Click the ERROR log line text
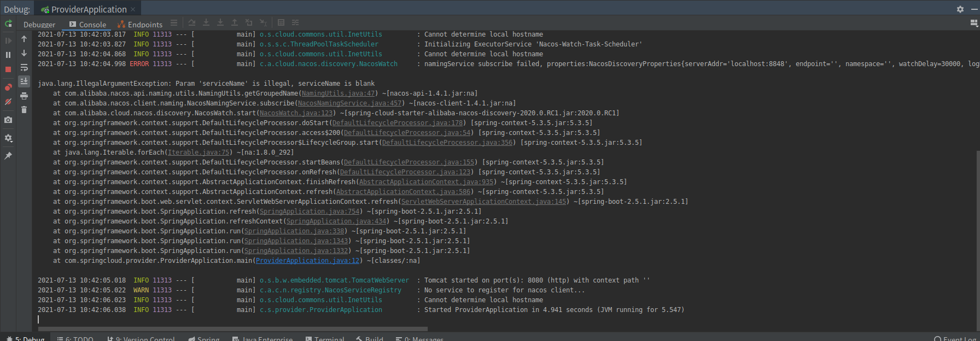Viewport: 980px width, 341px height. pos(508,64)
